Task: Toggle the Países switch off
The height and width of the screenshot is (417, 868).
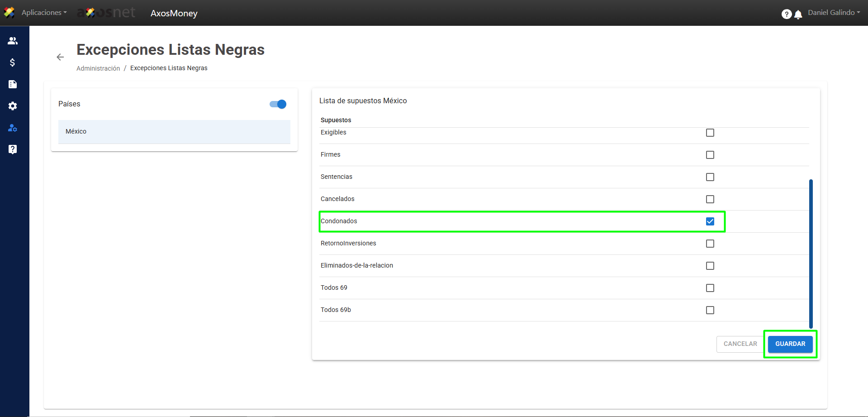Action: pyautogui.click(x=278, y=104)
